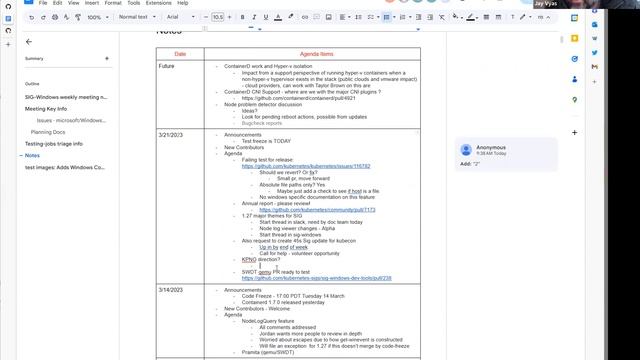The width and height of the screenshot is (640, 360).
Task: Click the Insert link icon
Action: (304, 17)
